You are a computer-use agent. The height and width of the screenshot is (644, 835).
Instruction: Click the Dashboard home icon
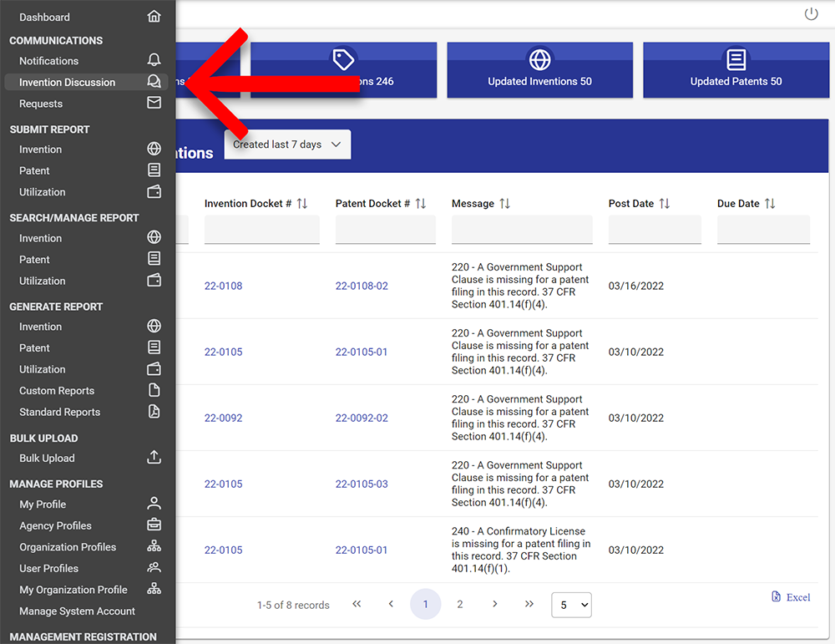click(x=154, y=17)
